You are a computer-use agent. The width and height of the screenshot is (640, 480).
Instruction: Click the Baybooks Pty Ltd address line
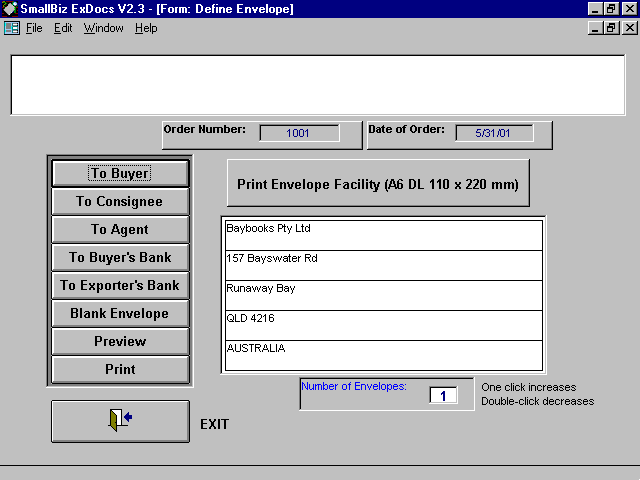coord(383,234)
